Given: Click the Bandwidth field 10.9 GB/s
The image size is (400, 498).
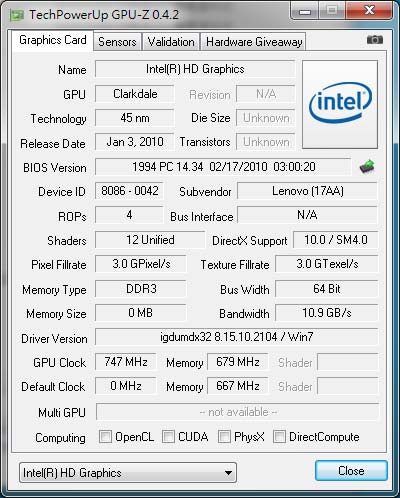Looking at the screenshot, I should [x=327, y=313].
